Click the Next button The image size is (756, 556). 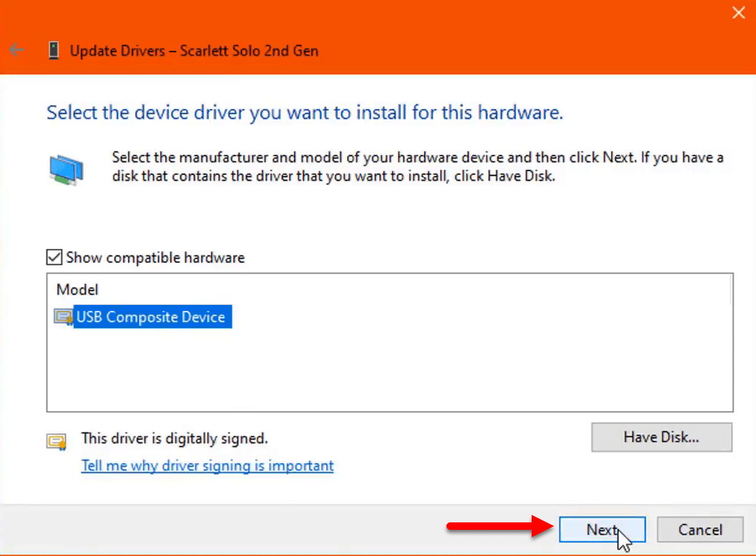(x=602, y=530)
